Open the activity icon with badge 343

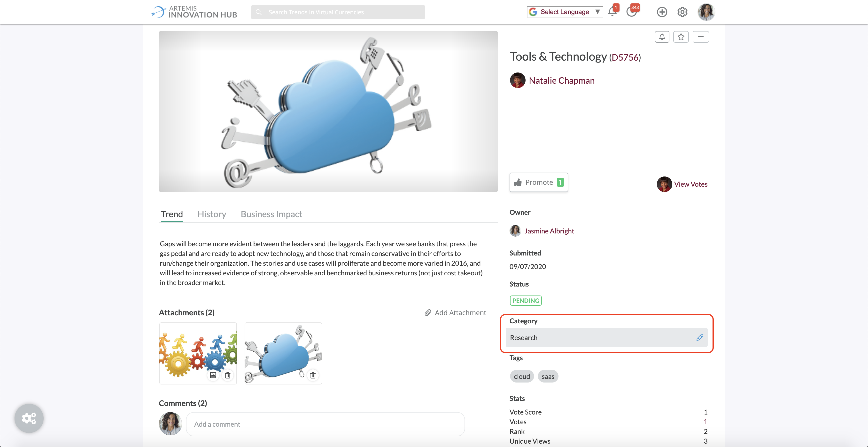[632, 11]
